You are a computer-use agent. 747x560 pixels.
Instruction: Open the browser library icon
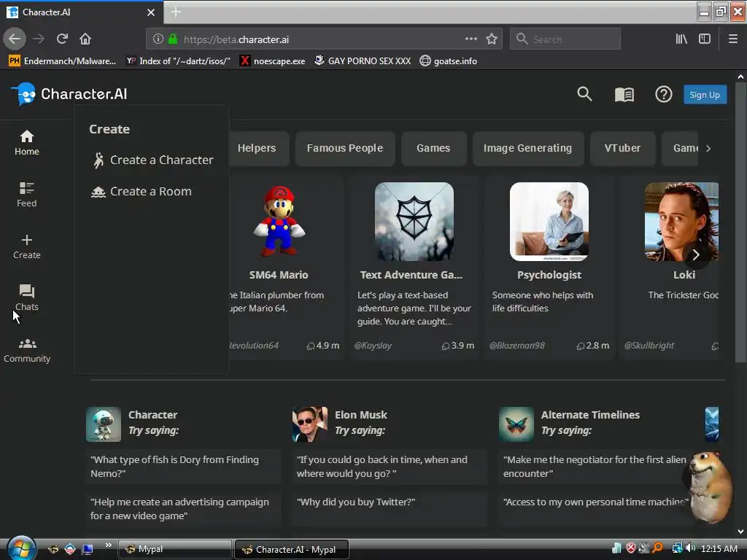click(x=681, y=39)
